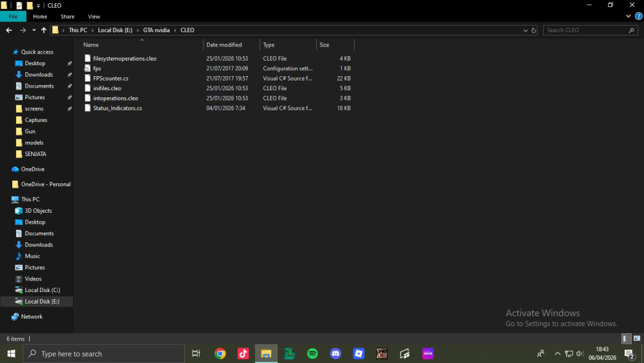Screen dimensions: 644x363
Task: Click Local Disk (E:) breadcrumb
Action: [x=115, y=30]
